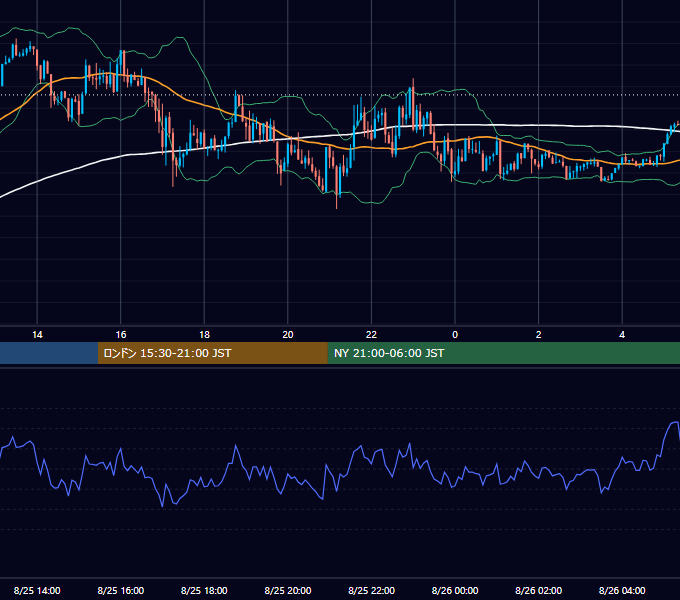Click the 4 hour label on chart axis

pos(622,335)
